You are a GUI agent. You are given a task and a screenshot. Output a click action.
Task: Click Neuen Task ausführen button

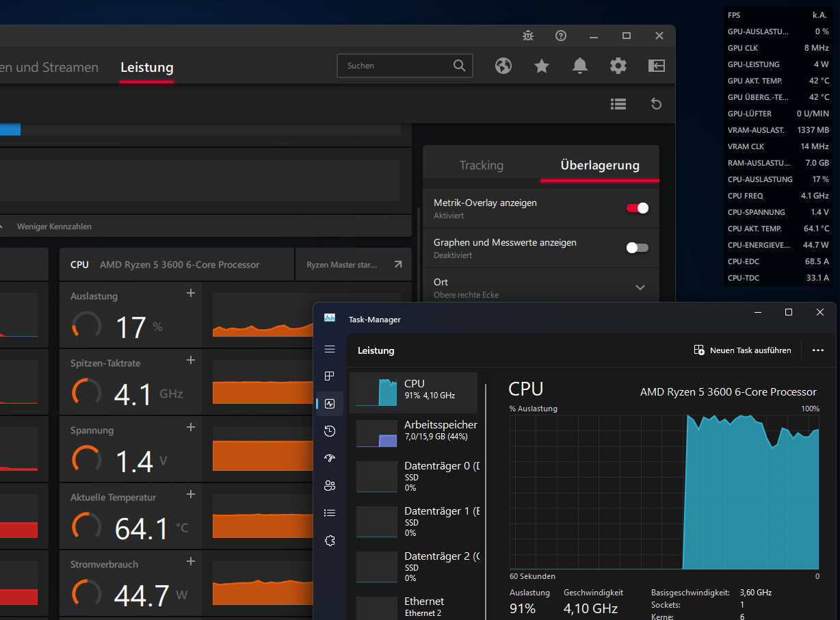(742, 350)
